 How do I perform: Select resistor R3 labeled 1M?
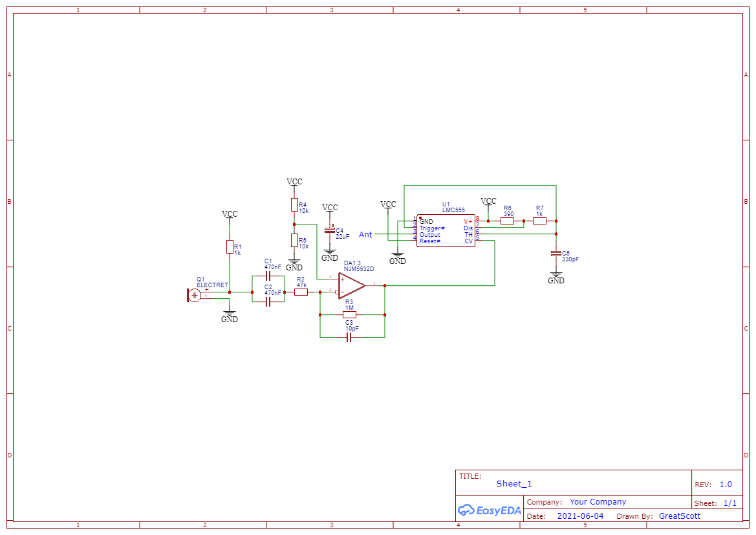click(349, 313)
